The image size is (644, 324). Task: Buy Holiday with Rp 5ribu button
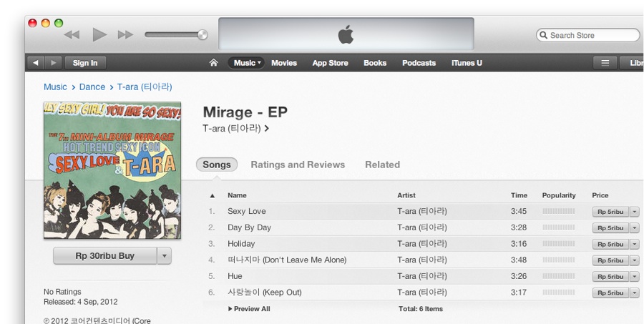point(610,245)
